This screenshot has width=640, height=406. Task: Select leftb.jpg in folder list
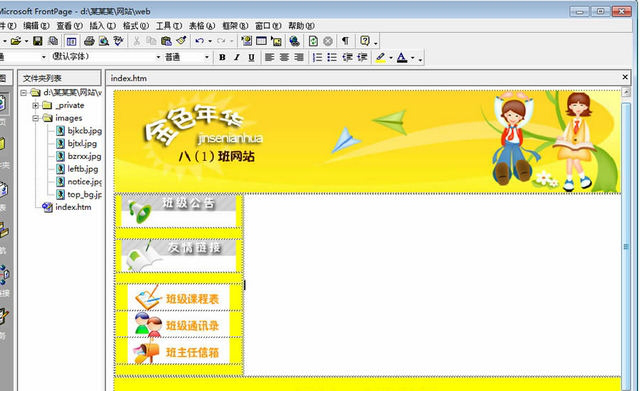pos(82,169)
